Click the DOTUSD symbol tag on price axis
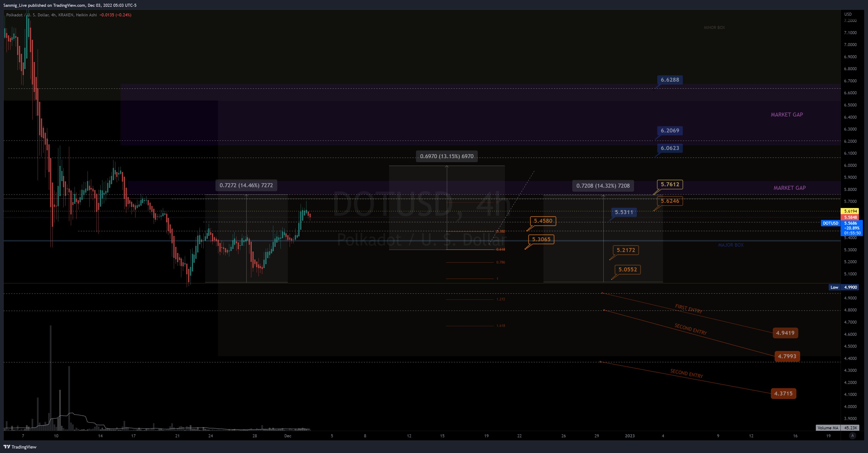The width and height of the screenshot is (868, 453). [830, 223]
